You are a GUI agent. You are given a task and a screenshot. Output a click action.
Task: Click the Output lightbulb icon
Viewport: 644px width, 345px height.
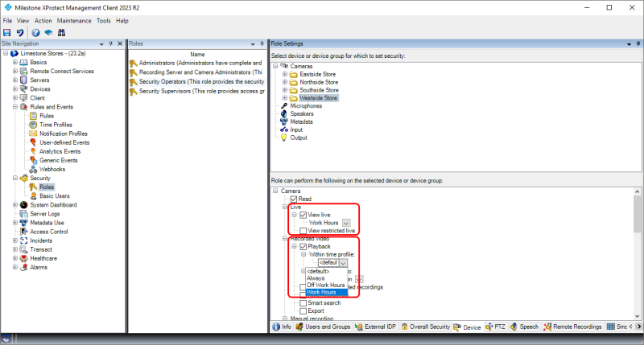[284, 138]
